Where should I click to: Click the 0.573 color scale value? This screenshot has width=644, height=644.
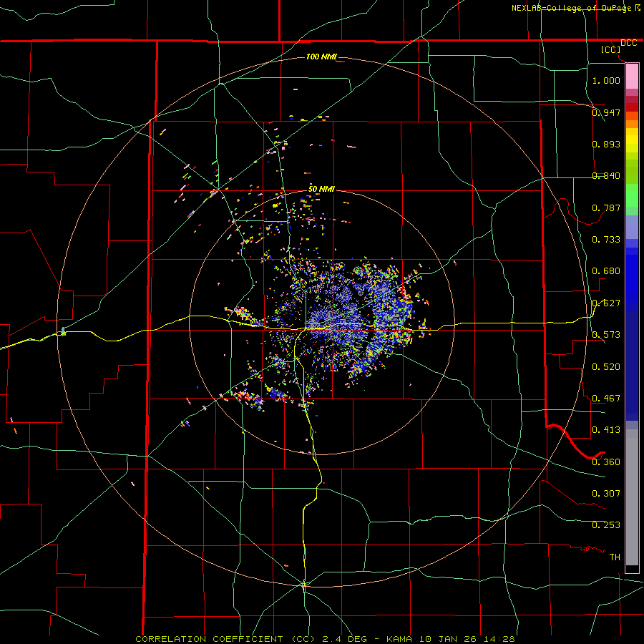tap(606, 334)
